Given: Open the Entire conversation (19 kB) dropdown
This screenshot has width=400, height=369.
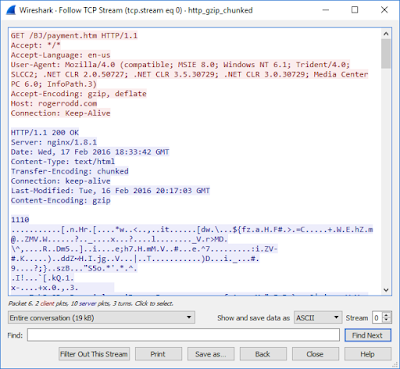Looking at the screenshot, I should 101,318.
